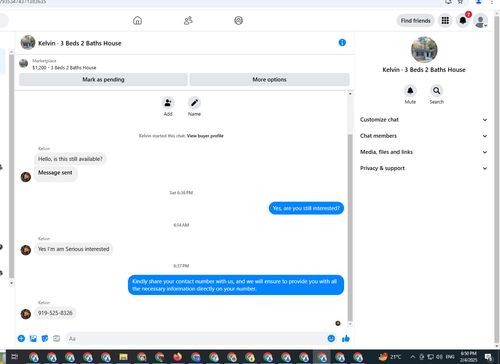Expand the Chat members section
500x364 pixels.
[x=423, y=136]
